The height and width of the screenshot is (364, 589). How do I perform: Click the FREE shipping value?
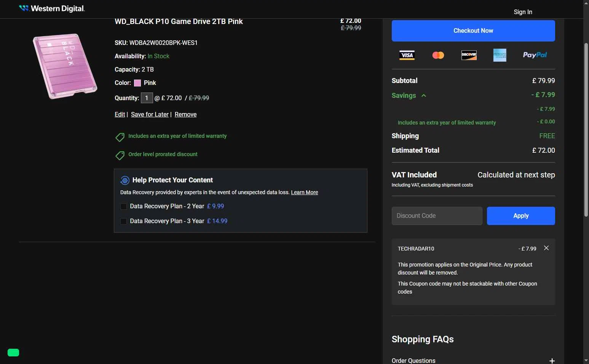(547, 136)
